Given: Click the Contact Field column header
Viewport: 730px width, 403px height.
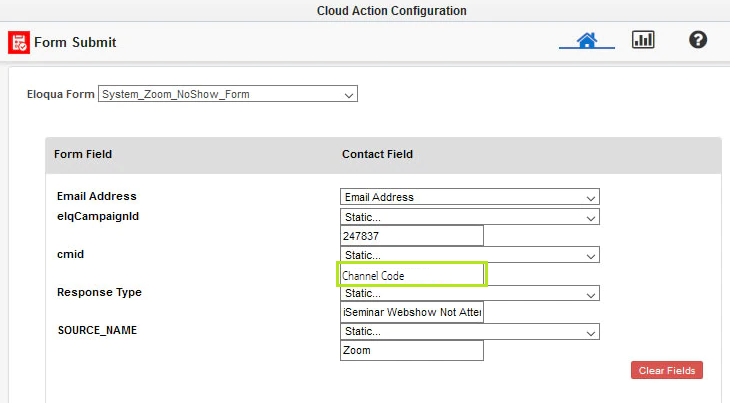Looking at the screenshot, I should coord(377,154).
